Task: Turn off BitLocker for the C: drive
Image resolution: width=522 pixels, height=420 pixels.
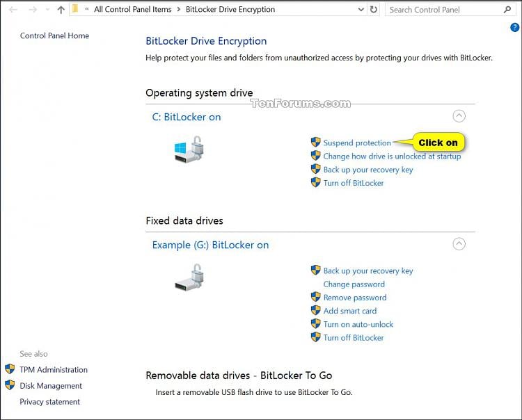Action: (354, 183)
